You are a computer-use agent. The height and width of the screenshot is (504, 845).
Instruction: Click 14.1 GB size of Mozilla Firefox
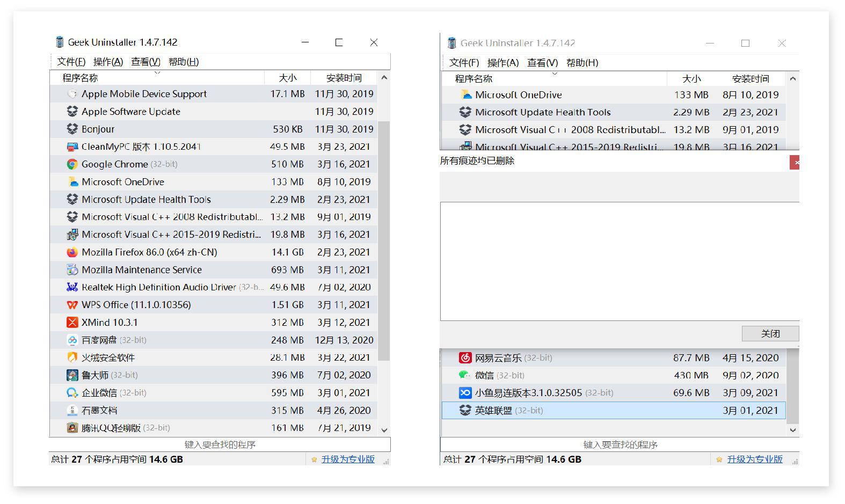[287, 252]
